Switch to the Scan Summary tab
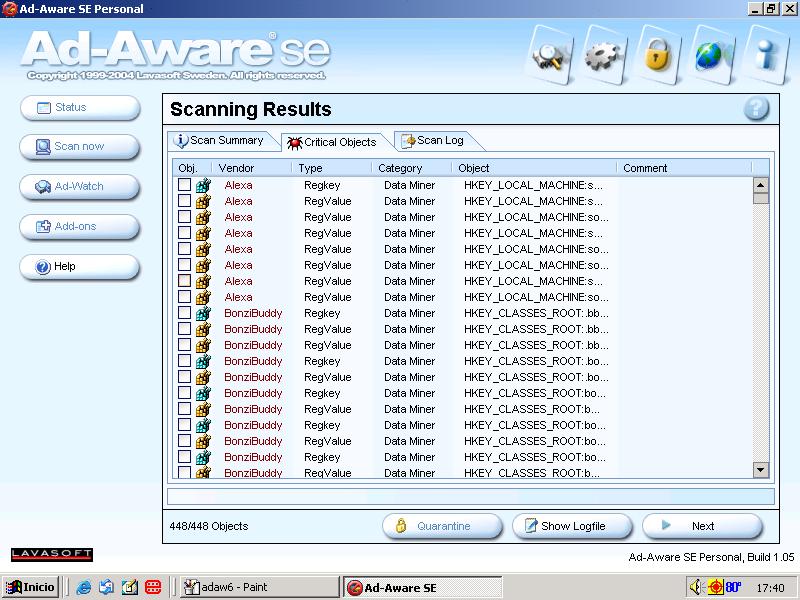 [x=222, y=140]
